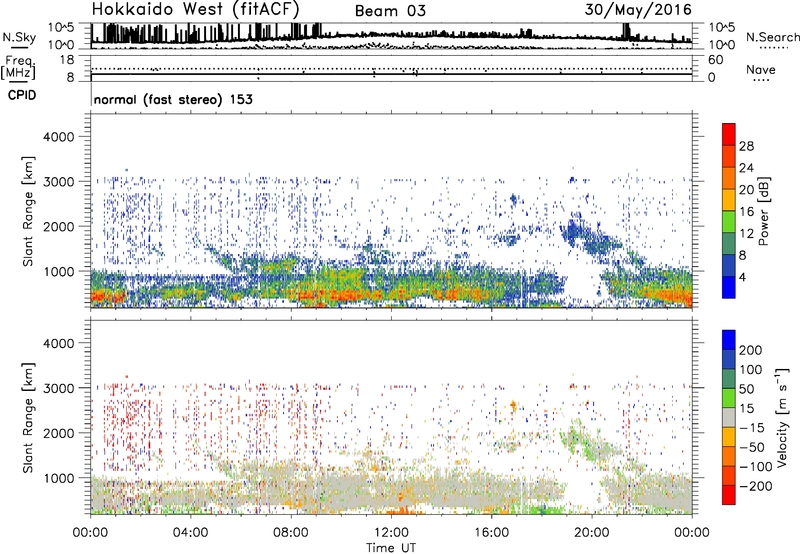This screenshot has width=800, height=554.
Task: Click the 'N.Sky' legend label
Action: 19,38
